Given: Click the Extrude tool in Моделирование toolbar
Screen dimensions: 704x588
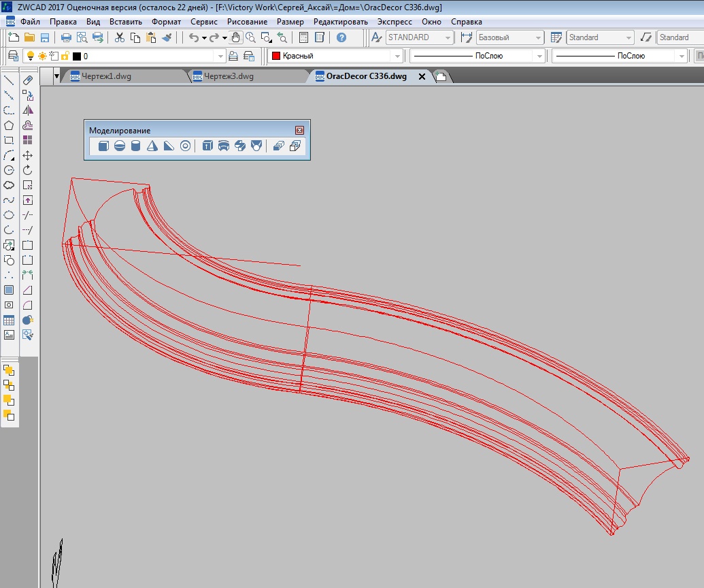Looking at the screenshot, I should (207, 146).
